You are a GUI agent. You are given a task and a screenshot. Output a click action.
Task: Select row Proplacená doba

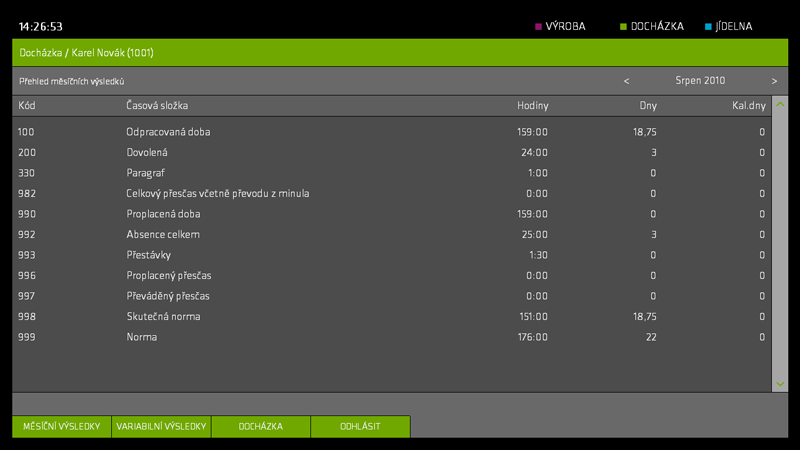click(391, 214)
